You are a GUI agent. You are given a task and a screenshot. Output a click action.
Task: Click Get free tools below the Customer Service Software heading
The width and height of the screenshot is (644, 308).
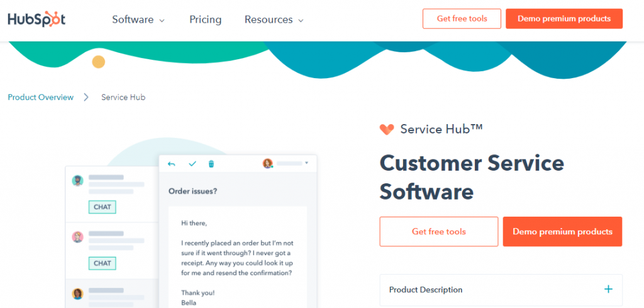tap(438, 232)
